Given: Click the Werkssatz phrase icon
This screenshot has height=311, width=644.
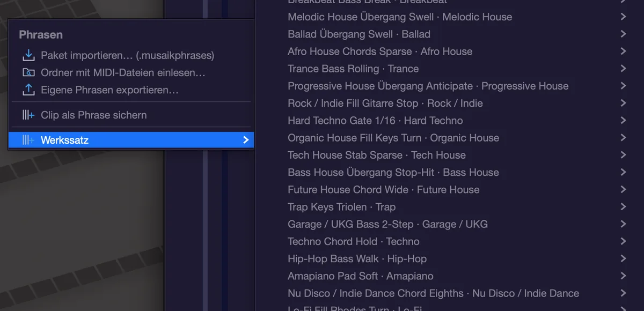Looking at the screenshot, I should 28,140.
